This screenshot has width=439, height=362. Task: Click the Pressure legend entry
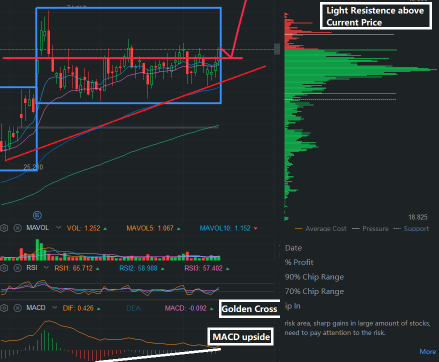(x=370, y=229)
